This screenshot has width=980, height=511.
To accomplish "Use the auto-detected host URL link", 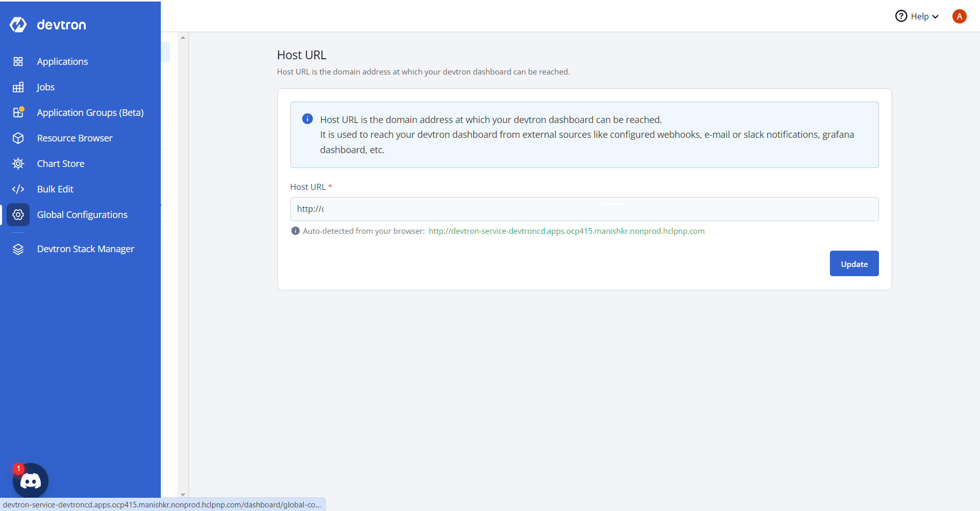I will coord(566,231).
